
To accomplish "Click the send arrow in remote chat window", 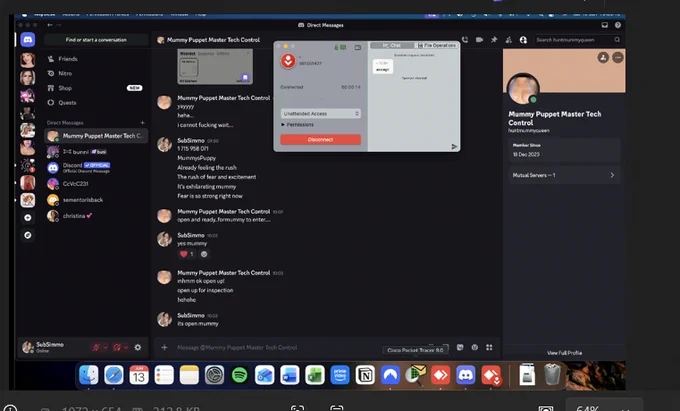I will click(x=454, y=147).
